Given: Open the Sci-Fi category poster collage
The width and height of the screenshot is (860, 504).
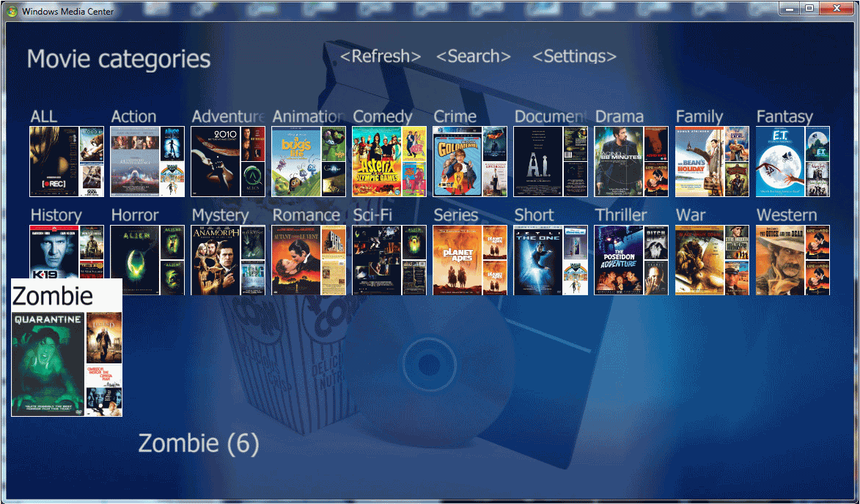Looking at the screenshot, I should pos(389,260).
